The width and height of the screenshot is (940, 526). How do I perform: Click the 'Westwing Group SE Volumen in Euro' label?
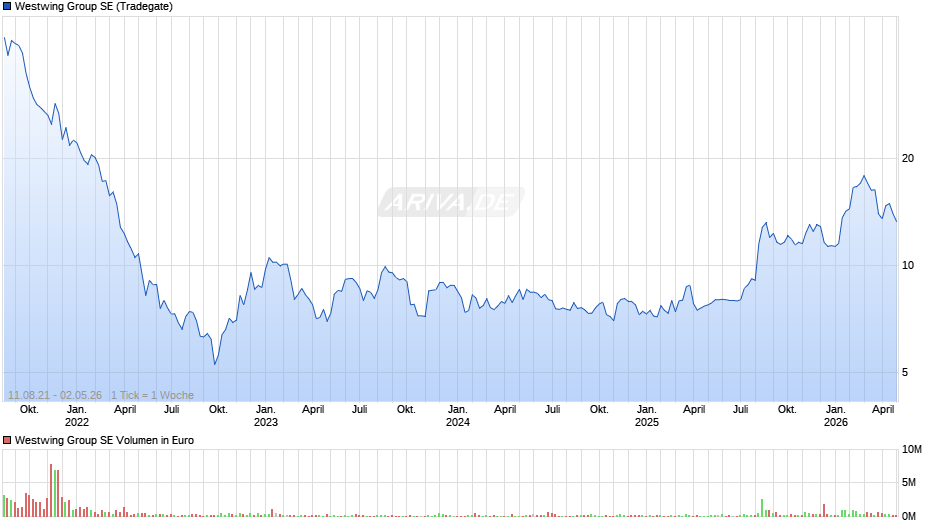pos(104,440)
